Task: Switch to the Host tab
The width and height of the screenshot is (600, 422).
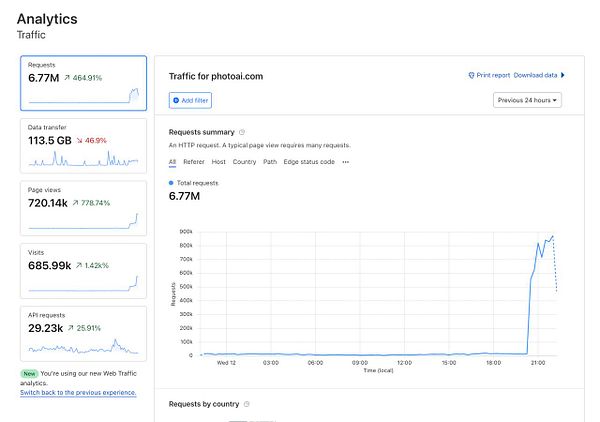Action: pyautogui.click(x=219, y=162)
